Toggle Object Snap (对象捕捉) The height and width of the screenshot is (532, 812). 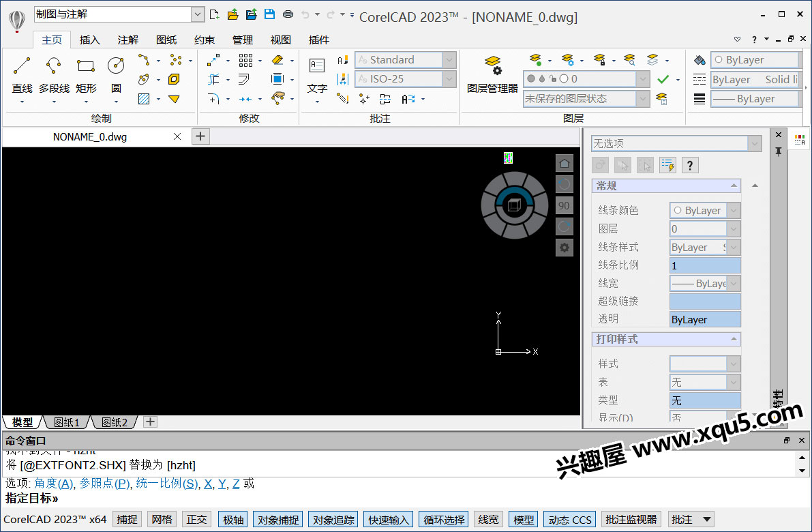coord(278,520)
